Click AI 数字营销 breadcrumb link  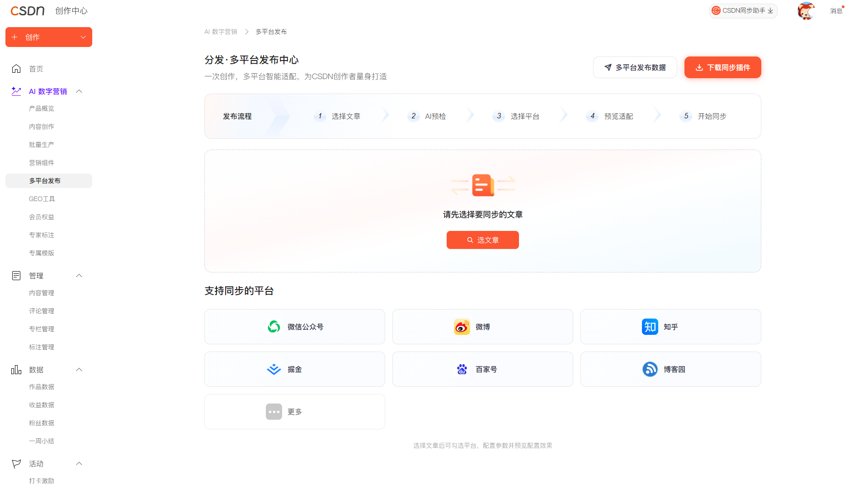221,32
